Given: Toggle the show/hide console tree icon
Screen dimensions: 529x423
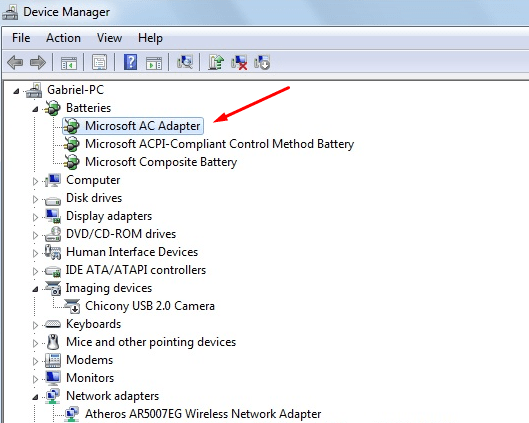Looking at the screenshot, I should click(69, 63).
